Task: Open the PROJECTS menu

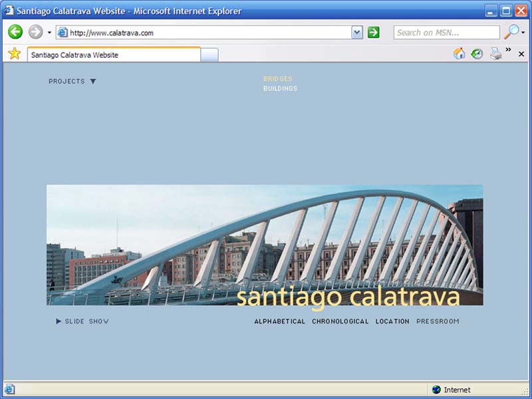Action: (x=66, y=81)
